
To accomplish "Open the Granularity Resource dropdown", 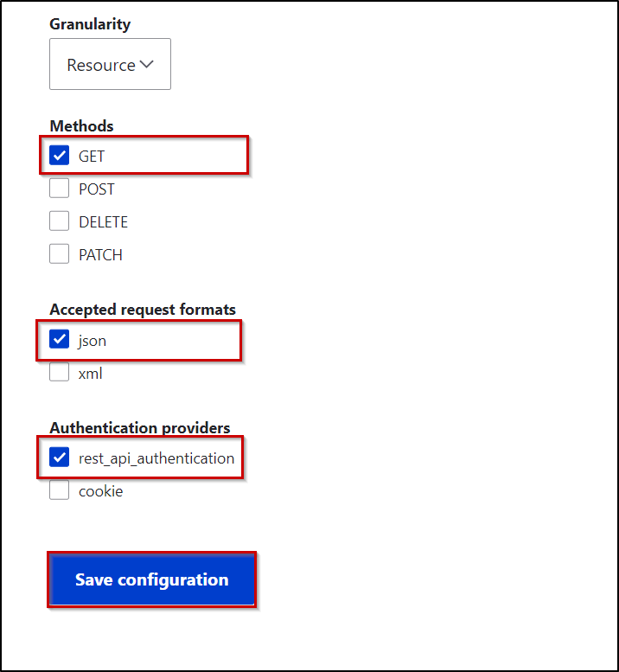I will coord(110,64).
